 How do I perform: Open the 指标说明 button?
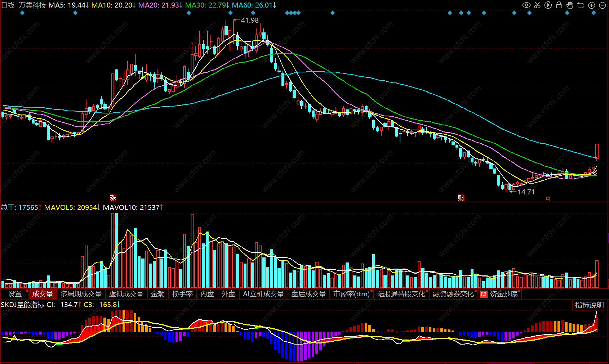(590, 305)
